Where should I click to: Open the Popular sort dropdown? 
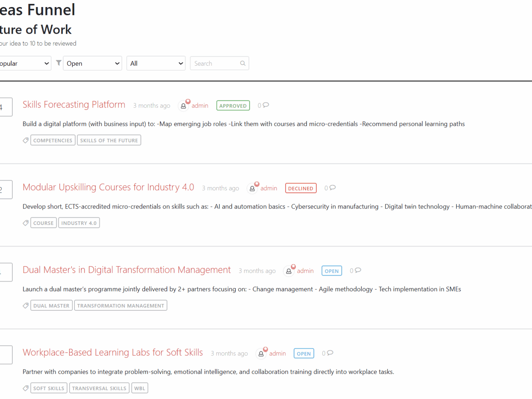[x=24, y=63]
